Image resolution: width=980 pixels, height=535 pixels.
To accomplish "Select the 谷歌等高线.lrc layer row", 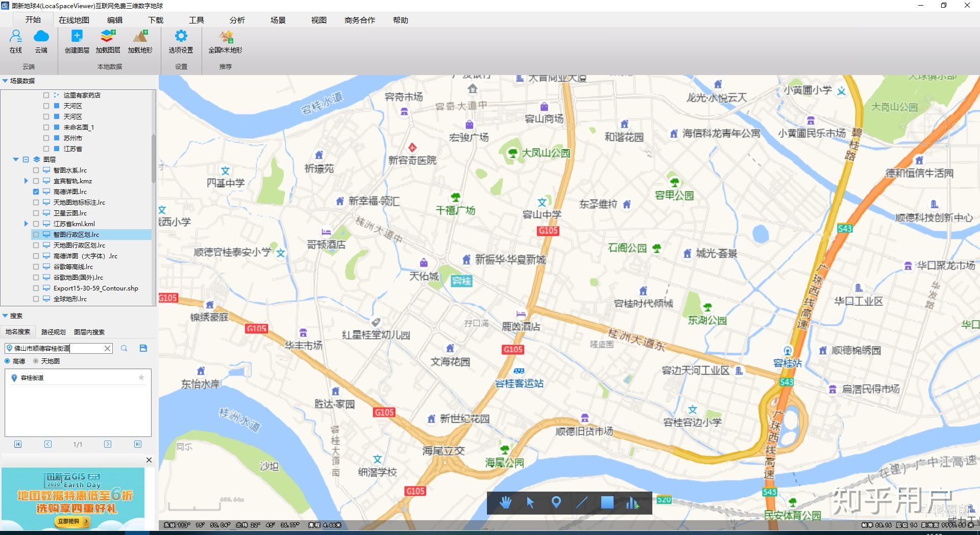I will (x=73, y=267).
